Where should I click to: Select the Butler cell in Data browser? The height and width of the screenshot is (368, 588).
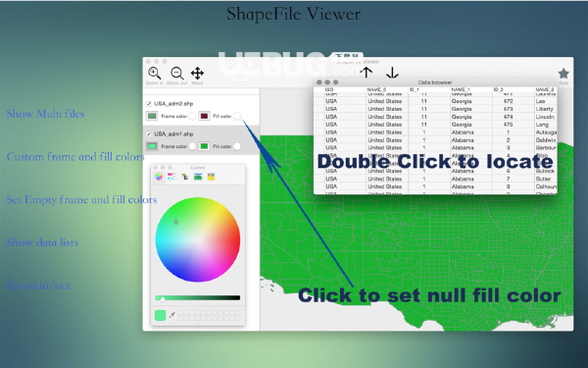[543, 179]
